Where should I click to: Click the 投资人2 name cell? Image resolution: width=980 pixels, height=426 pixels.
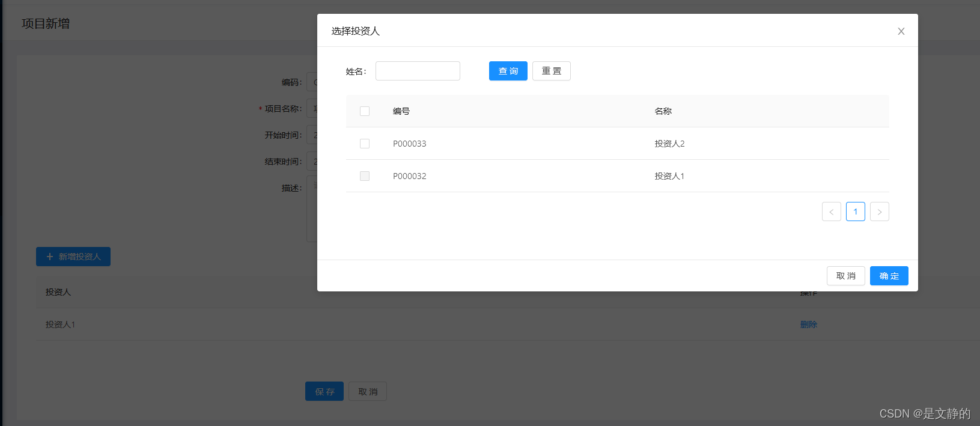[669, 144]
